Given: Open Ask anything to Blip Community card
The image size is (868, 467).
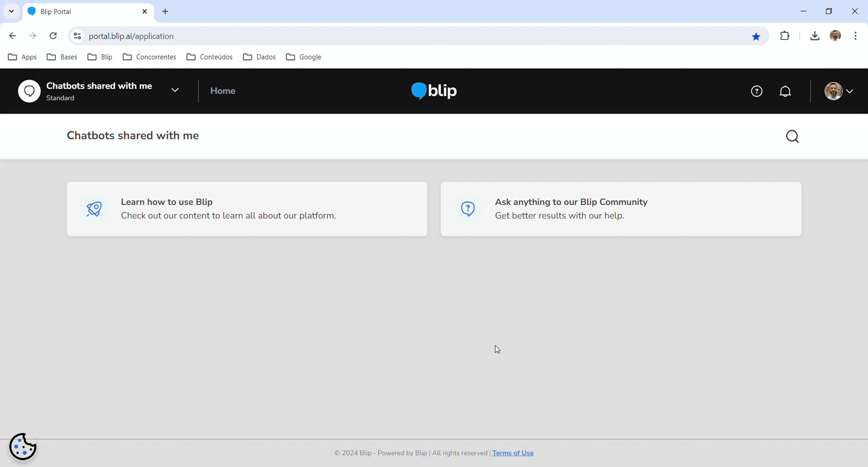Looking at the screenshot, I should click(x=621, y=209).
